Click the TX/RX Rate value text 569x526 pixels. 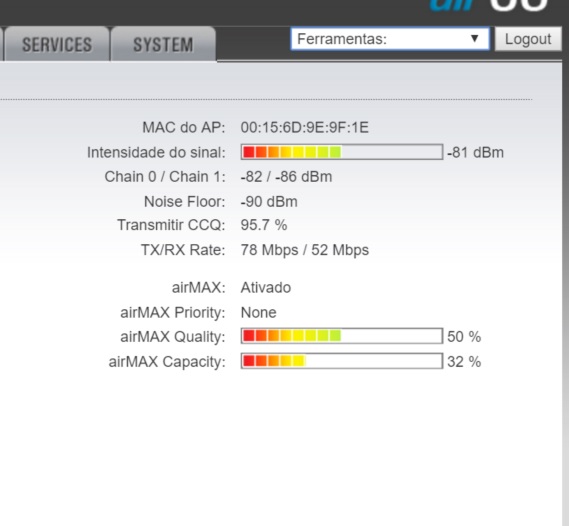(x=305, y=250)
